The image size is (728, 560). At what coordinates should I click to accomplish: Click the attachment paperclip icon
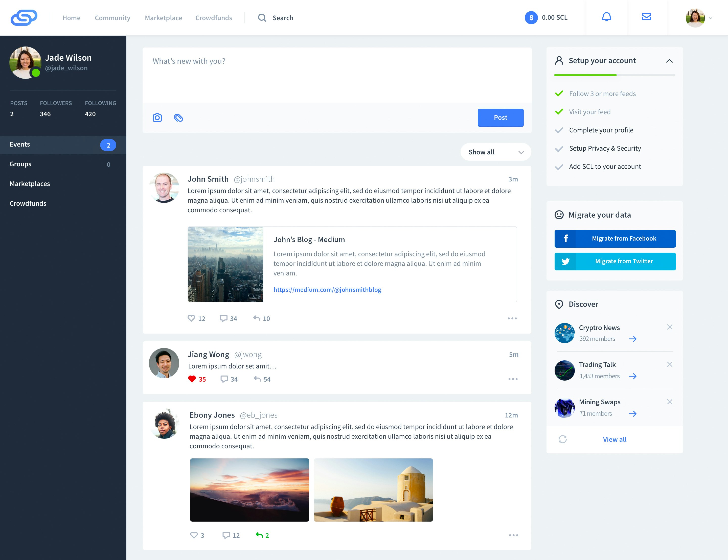tap(178, 118)
